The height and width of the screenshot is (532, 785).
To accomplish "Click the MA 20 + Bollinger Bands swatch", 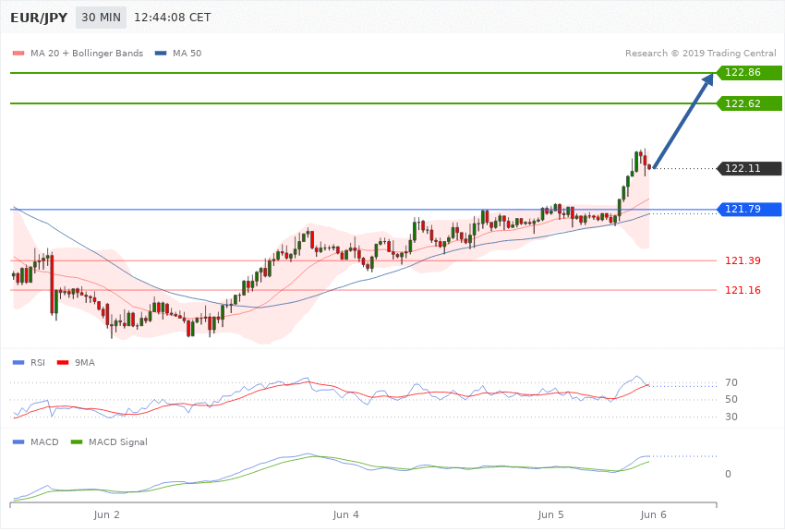I will 18,53.
